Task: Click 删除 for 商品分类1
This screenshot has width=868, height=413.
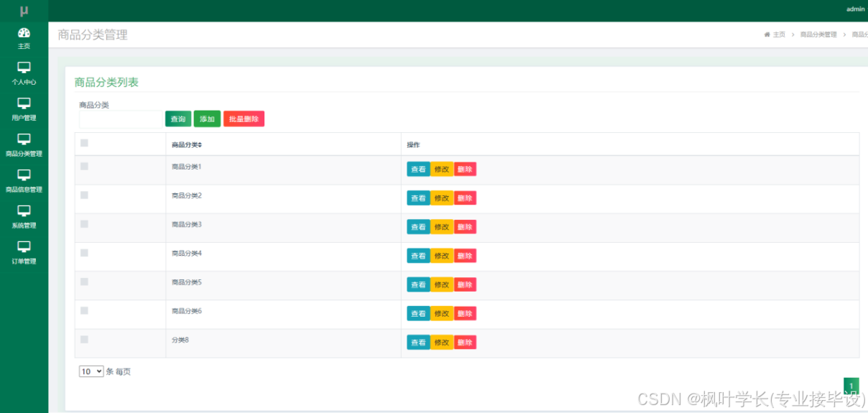Action: (465, 170)
